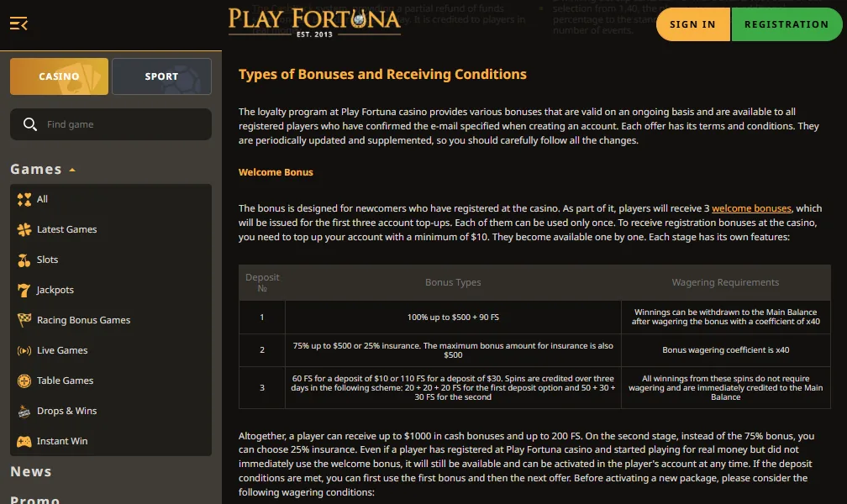Open Drops & Wins menu item
Screen dimensions: 847x504
coord(111,411)
